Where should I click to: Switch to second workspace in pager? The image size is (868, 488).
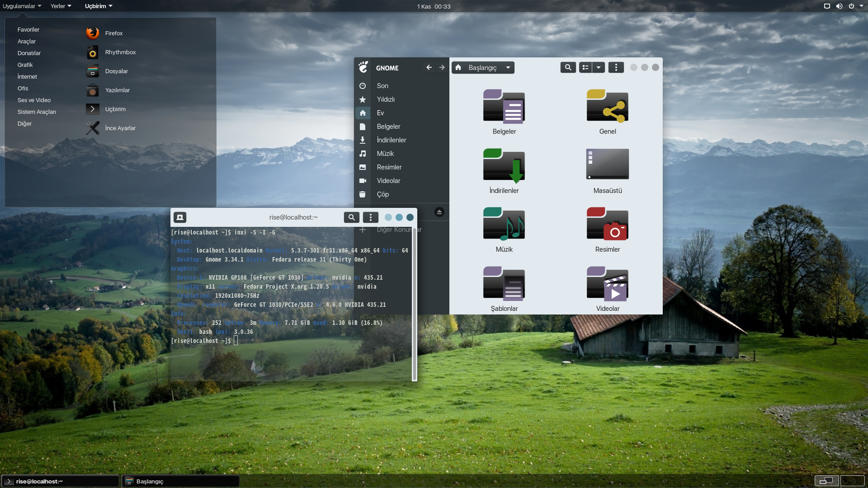click(x=852, y=481)
